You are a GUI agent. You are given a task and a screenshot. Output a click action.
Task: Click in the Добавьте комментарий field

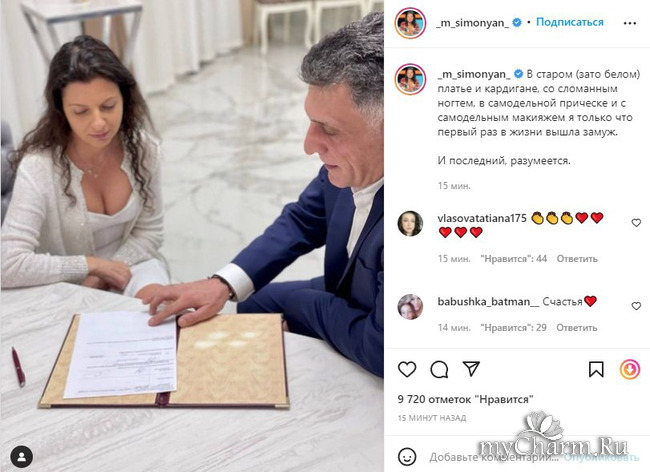point(493,457)
